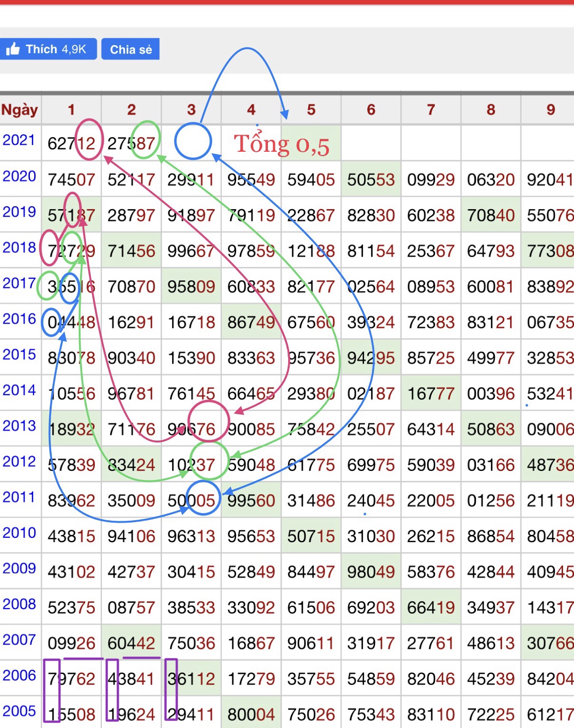Open the 2020 year link
The height and width of the screenshot is (728, 574).
(19, 176)
